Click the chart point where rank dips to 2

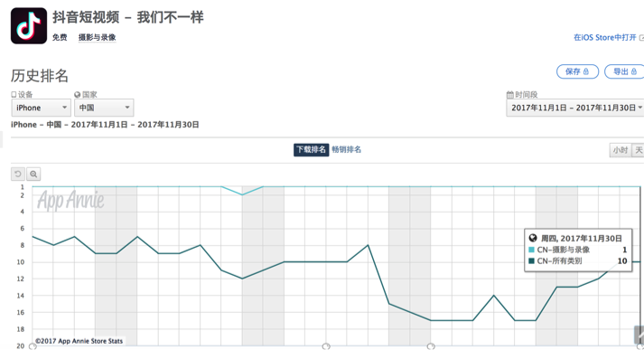point(242,195)
